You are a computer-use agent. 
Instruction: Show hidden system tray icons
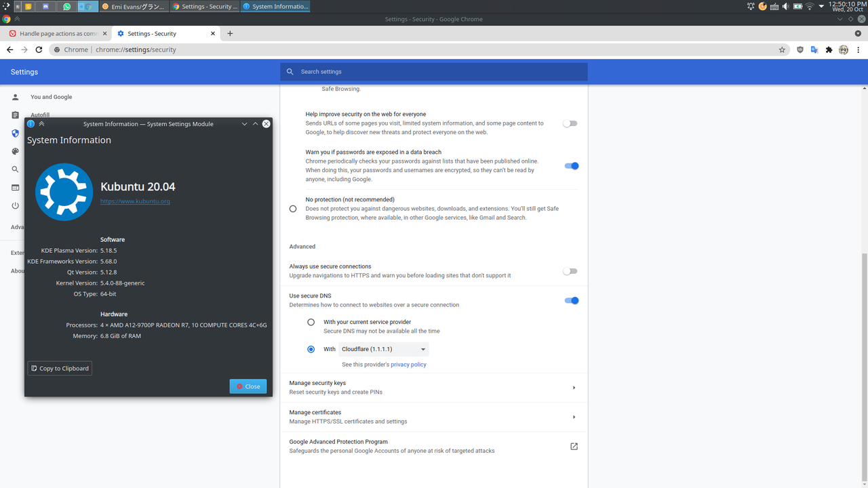point(821,6)
